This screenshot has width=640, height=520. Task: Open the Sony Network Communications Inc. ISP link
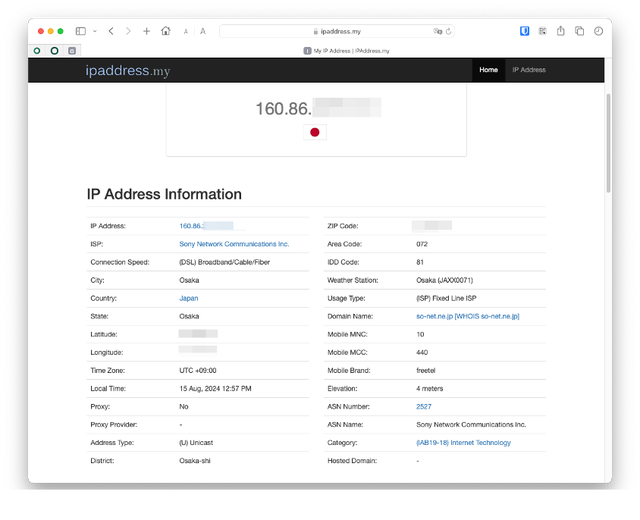[234, 244]
